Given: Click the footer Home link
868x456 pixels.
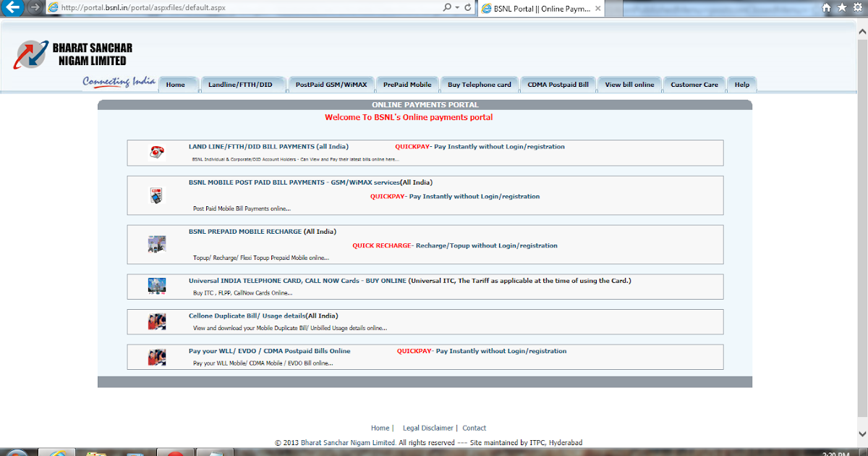Looking at the screenshot, I should pos(380,428).
